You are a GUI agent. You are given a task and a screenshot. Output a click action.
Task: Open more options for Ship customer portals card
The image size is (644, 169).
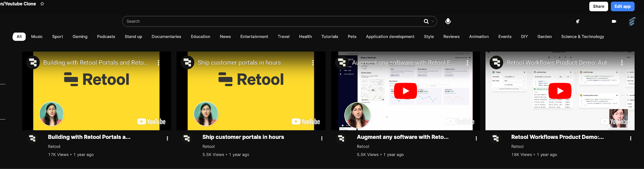pos(322,138)
